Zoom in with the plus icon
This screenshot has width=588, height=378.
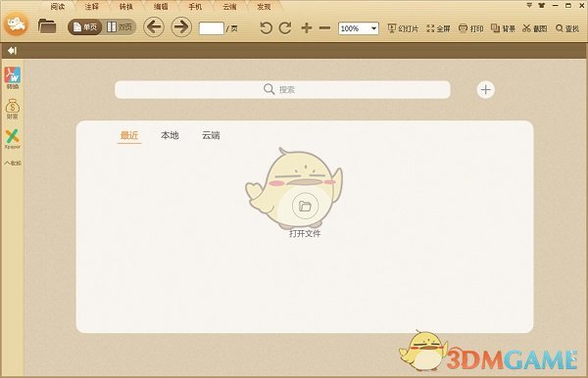(x=307, y=28)
